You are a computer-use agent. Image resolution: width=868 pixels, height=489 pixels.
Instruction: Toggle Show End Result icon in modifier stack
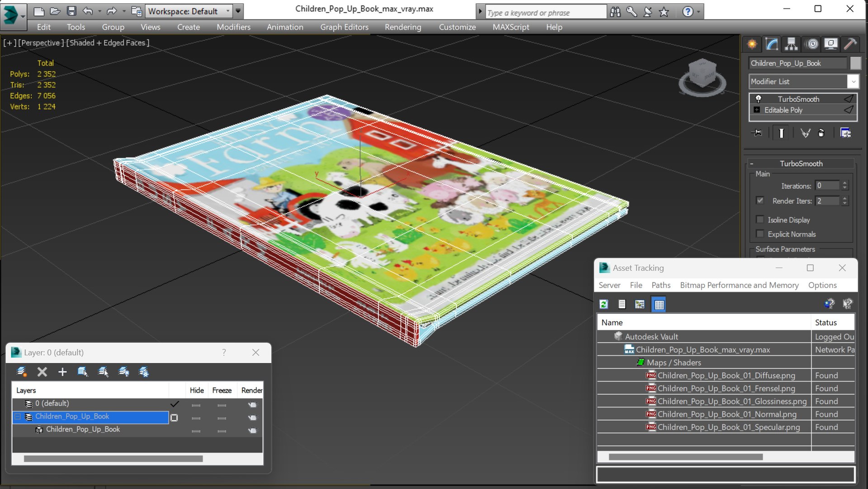click(781, 133)
